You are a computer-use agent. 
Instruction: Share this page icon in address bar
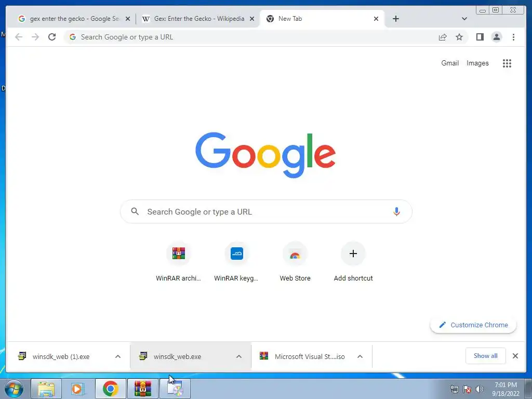point(443,37)
